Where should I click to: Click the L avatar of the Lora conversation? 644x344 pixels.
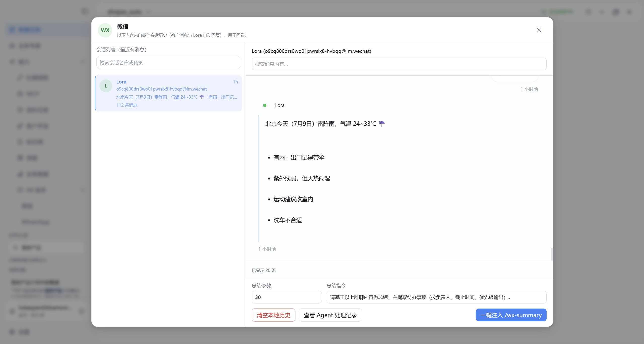pos(106,86)
